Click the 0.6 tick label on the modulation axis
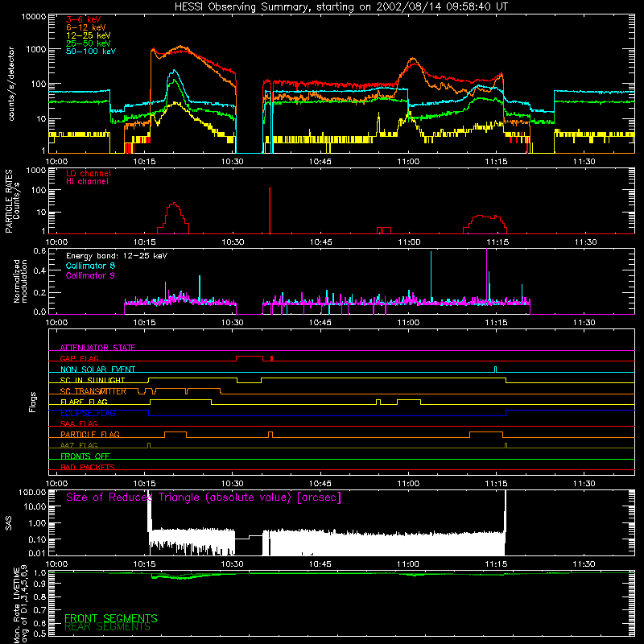 click(39, 251)
